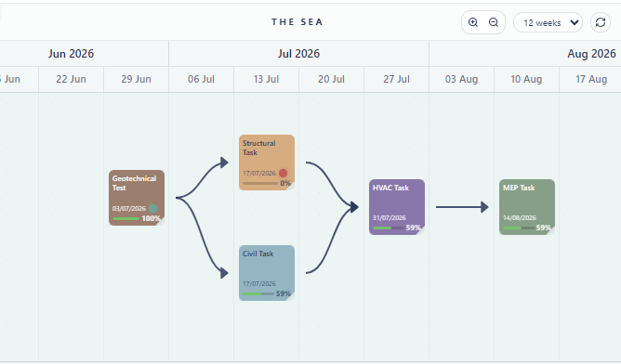
Task: Click the Civil Task progress bar
Action: [258, 294]
